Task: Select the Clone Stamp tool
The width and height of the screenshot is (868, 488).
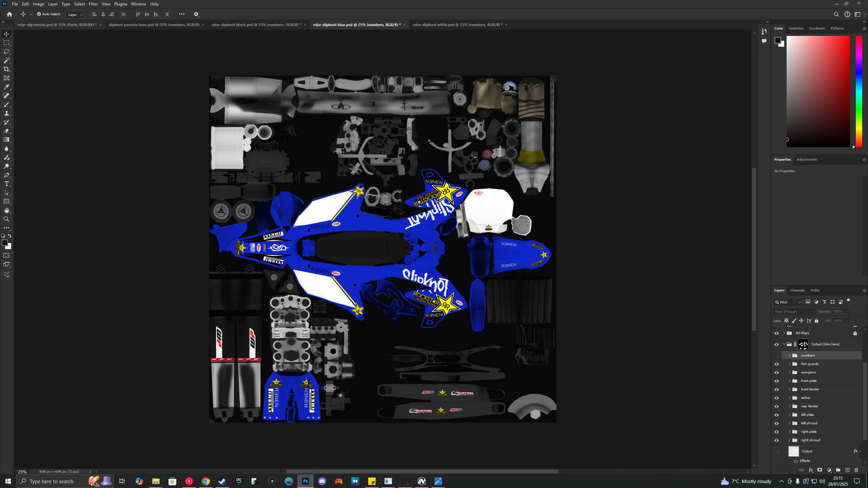Action: click(7, 113)
